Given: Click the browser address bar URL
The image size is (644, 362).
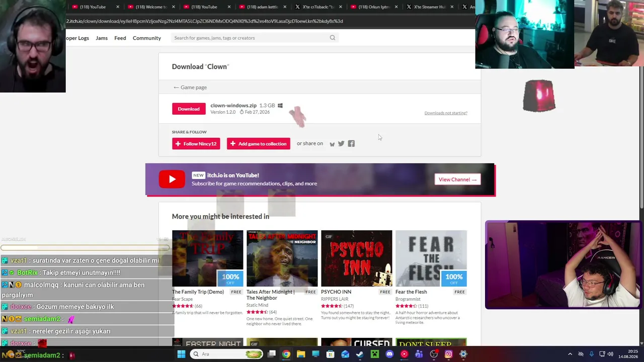Looking at the screenshot, I should tap(204, 21).
